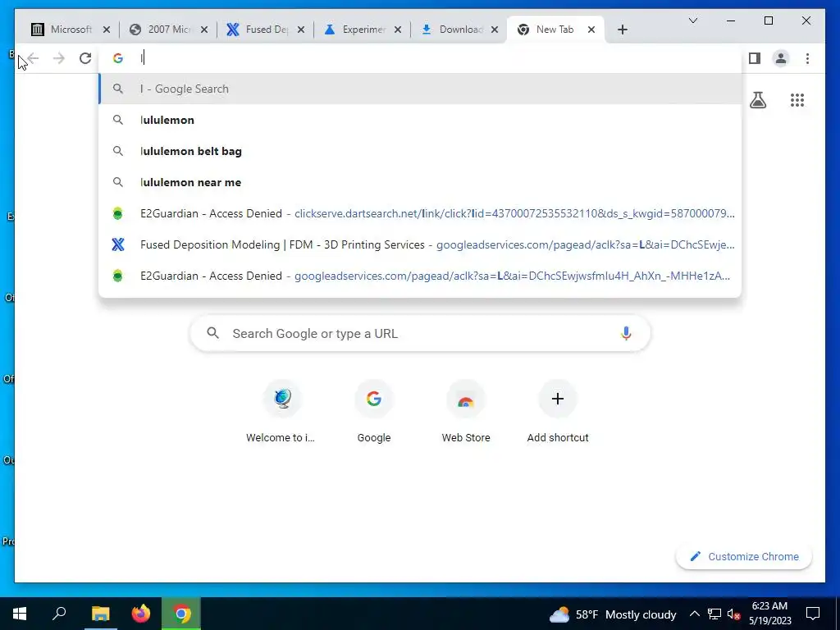Start voice search with microphone
The width and height of the screenshot is (840, 630).
coord(626,333)
